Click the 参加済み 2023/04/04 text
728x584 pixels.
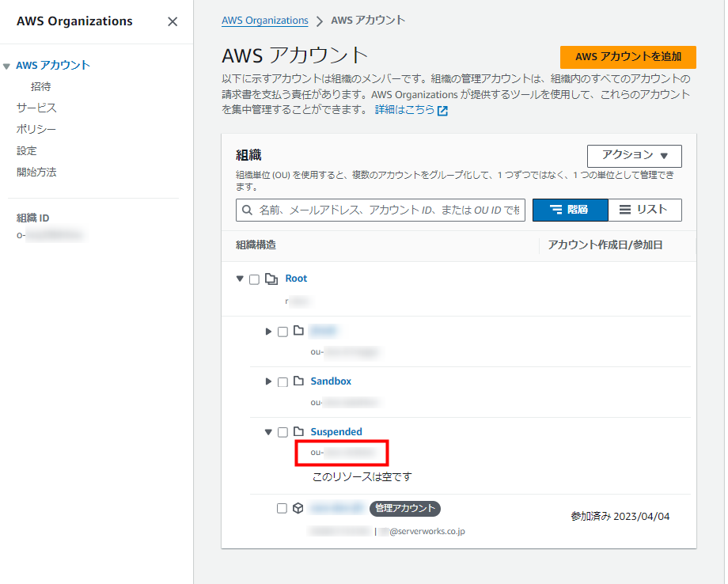[620, 516]
